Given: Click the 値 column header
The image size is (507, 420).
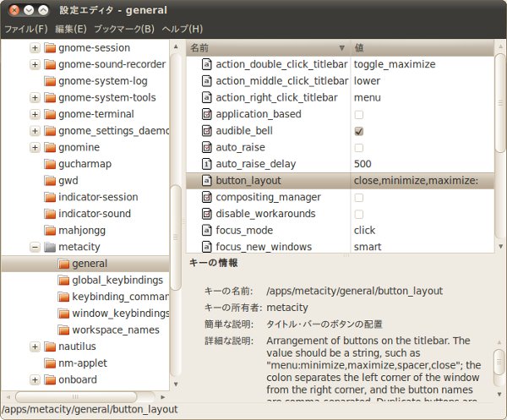Looking at the screenshot, I should coord(422,47).
